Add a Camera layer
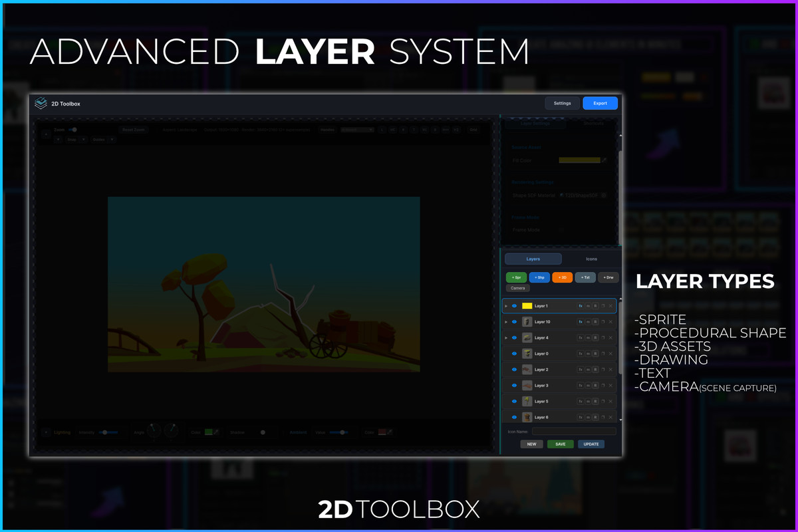 518,288
